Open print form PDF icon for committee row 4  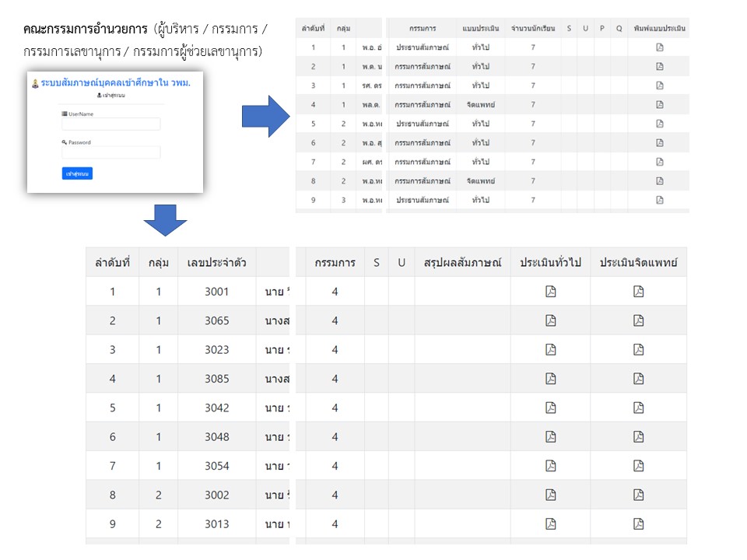659,104
